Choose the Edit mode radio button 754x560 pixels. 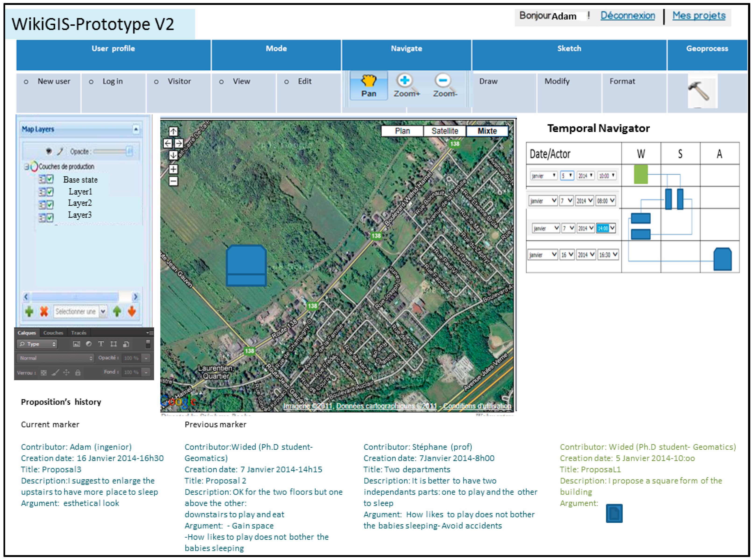click(286, 82)
